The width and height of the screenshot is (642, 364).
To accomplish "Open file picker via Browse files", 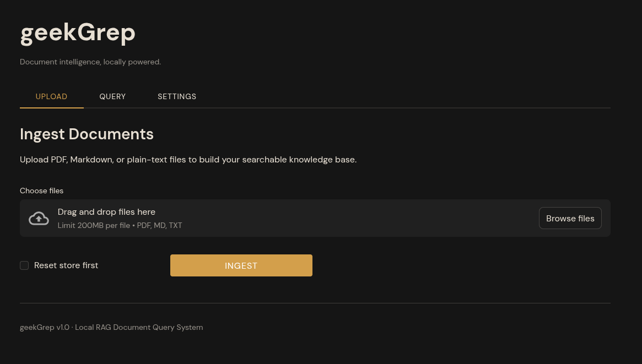I will 570,218.
